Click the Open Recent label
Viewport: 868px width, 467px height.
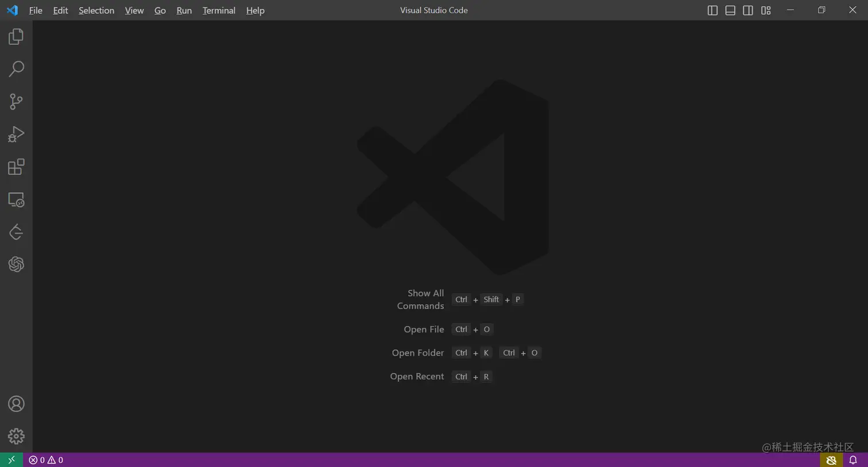(x=417, y=376)
